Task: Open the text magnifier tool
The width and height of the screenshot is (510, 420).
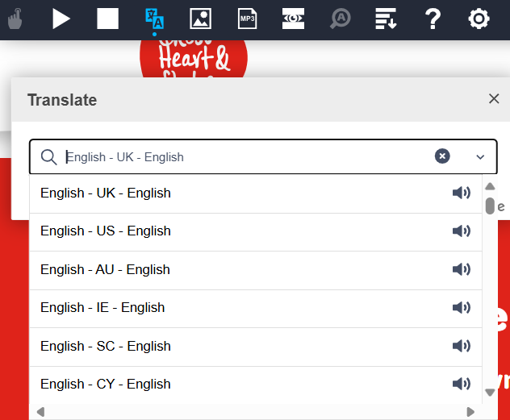Action: click(x=340, y=19)
